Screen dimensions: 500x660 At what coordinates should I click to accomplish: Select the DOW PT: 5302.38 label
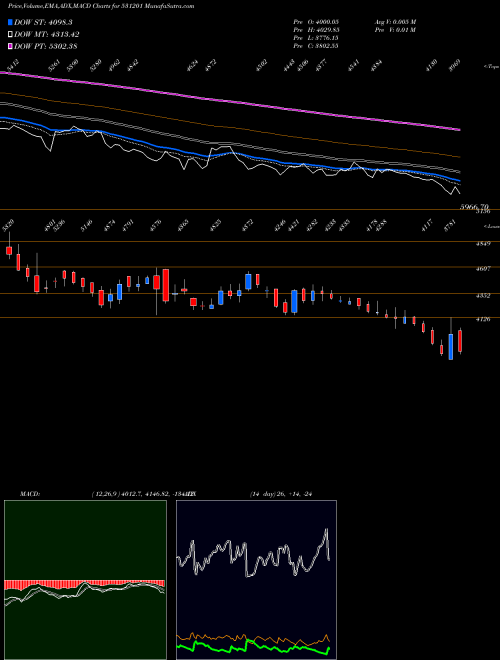[46, 46]
